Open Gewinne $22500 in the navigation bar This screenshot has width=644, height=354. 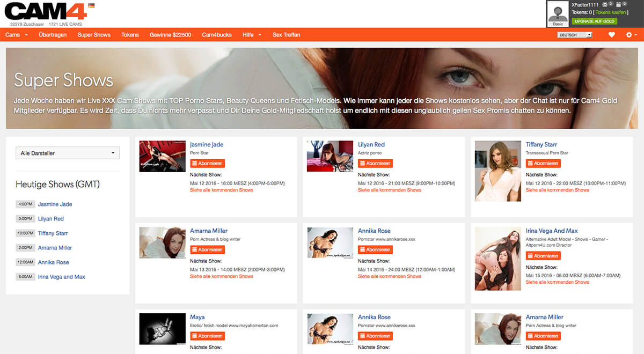[170, 35]
